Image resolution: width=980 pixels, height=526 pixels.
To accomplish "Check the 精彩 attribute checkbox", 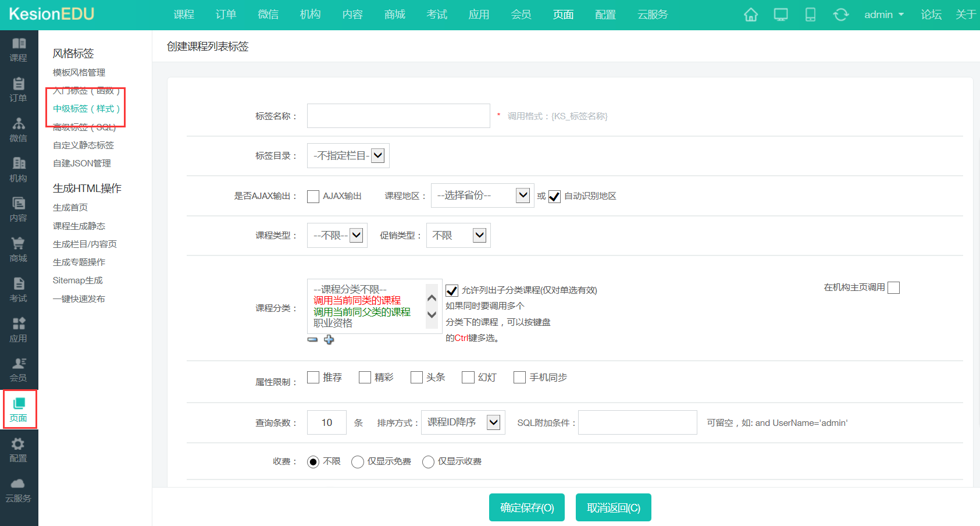I will [365, 377].
